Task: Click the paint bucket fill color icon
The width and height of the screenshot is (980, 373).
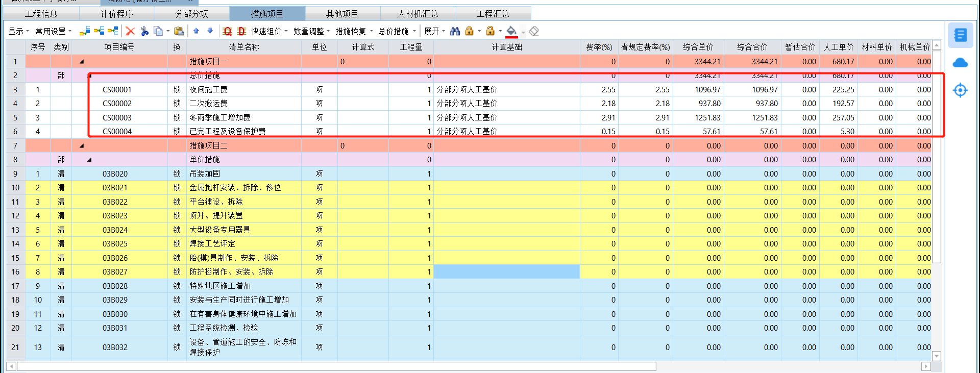Action: (x=511, y=32)
